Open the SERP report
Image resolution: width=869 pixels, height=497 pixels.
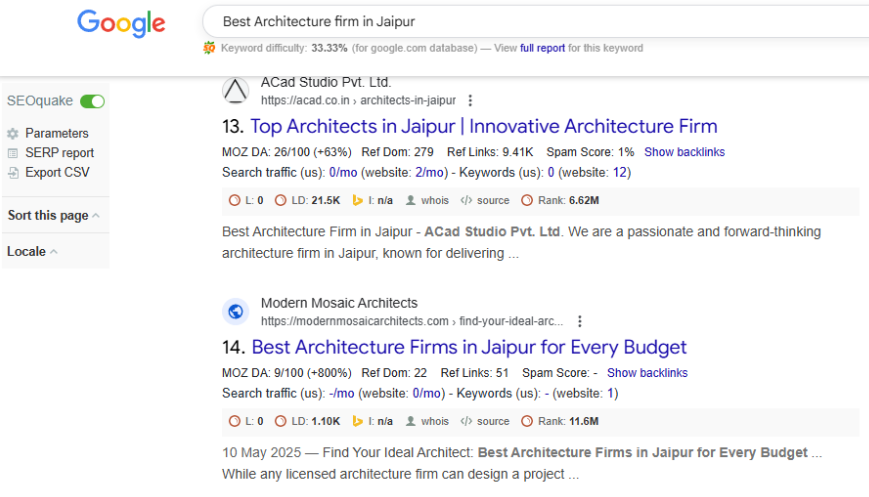pyautogui.click(x=59, y=153)
